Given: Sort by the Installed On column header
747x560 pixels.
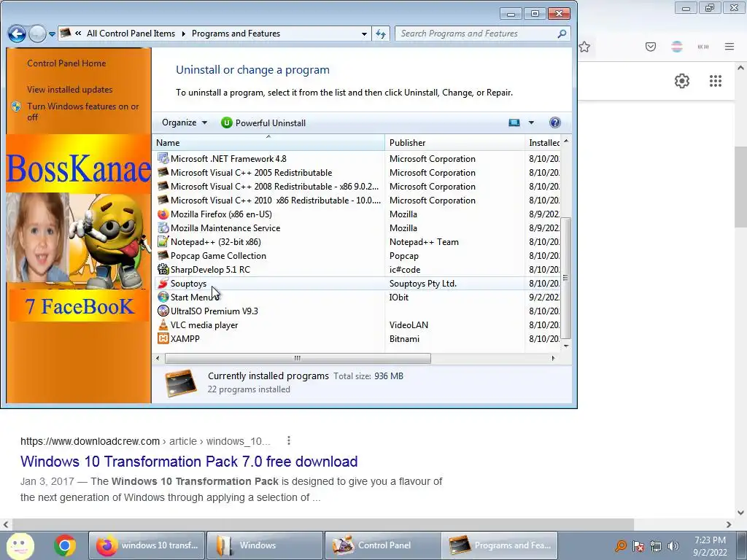Looking at the screenshot, I should [x=543, y=143].
